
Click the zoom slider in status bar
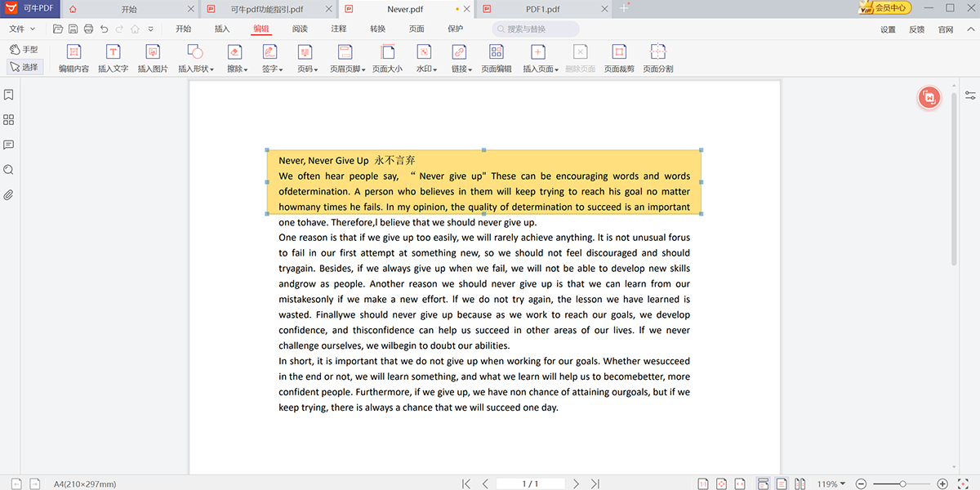[x=902, y=484]
